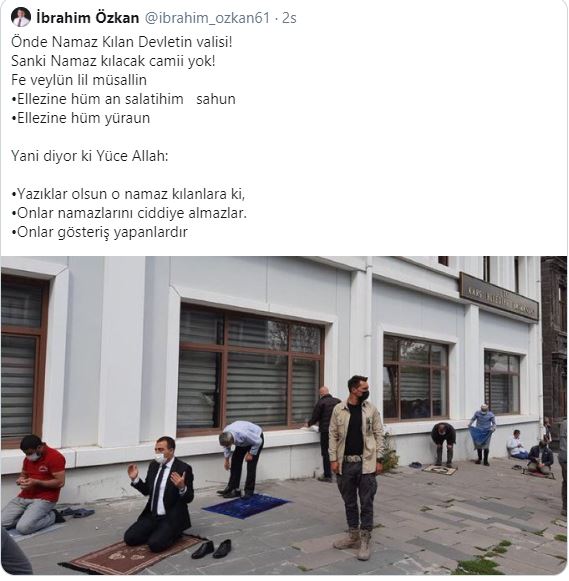Click the black shoes beside the brown rug
Screen dimensions: 569x581
212,549
